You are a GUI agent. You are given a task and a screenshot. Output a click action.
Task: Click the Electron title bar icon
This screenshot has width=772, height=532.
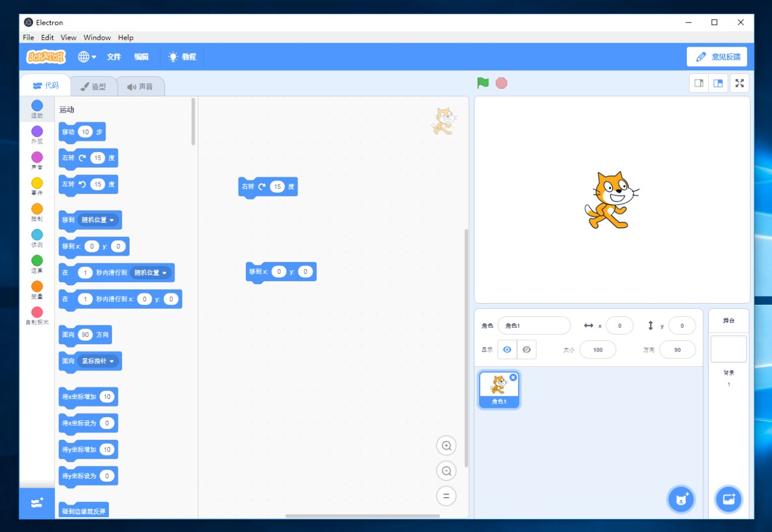[28, 22]
